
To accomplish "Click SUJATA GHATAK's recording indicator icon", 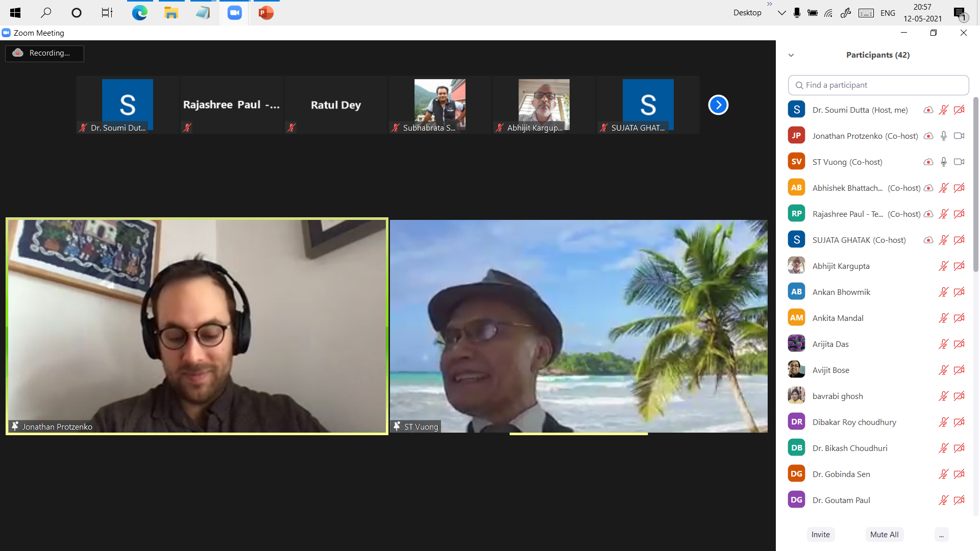I will point(928,240).
